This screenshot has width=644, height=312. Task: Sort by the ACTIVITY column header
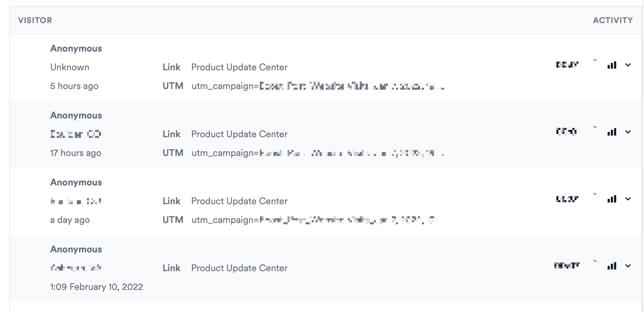(613, 20)
